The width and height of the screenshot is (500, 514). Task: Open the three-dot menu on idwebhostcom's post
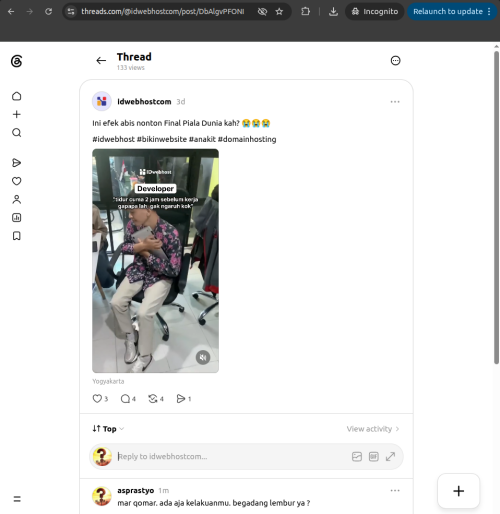tap(395, 102)
